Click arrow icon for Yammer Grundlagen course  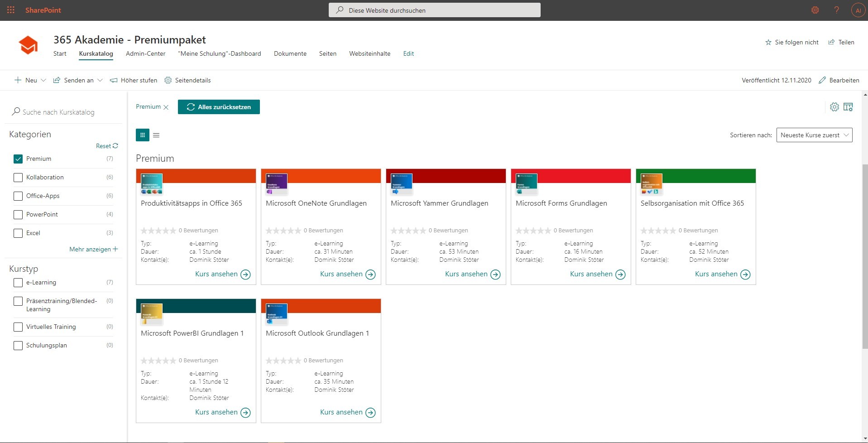(x=495, y=274)
